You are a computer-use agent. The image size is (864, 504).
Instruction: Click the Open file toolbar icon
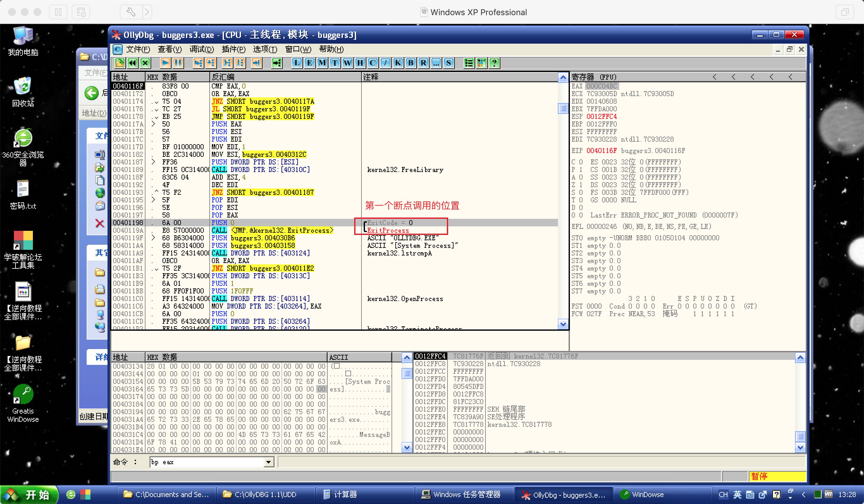click(x=120, y=63)
